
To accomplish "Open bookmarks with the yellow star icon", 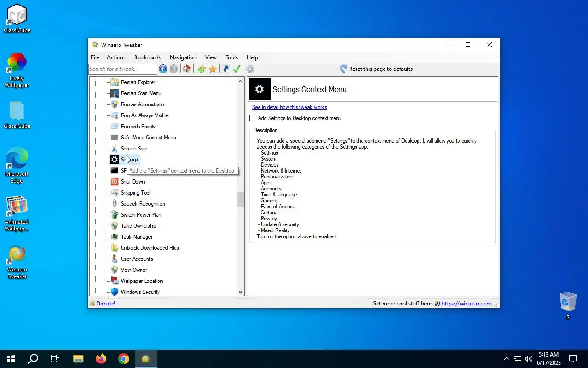I will coord(213,69).
